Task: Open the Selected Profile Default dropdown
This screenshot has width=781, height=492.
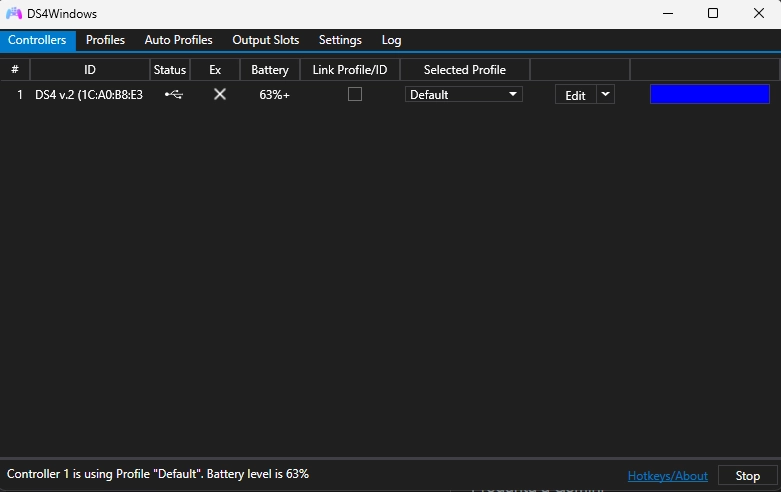Action: pos(464,94)
